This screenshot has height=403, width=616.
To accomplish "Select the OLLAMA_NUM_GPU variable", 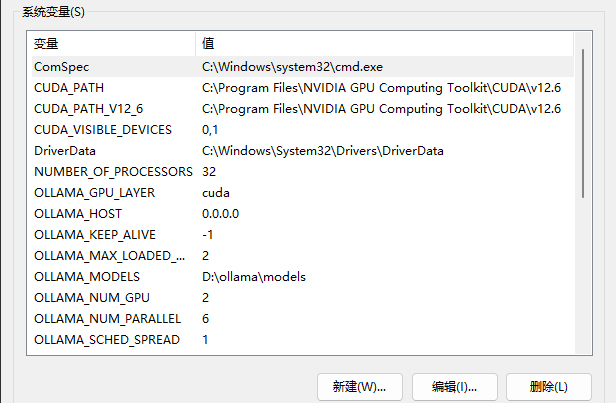I will click(302, 298).
